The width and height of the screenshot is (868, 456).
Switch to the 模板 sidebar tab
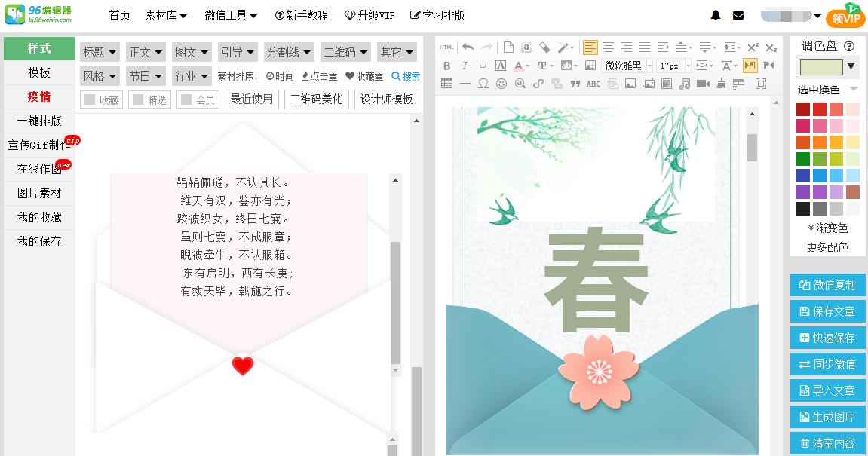[38, 72]
